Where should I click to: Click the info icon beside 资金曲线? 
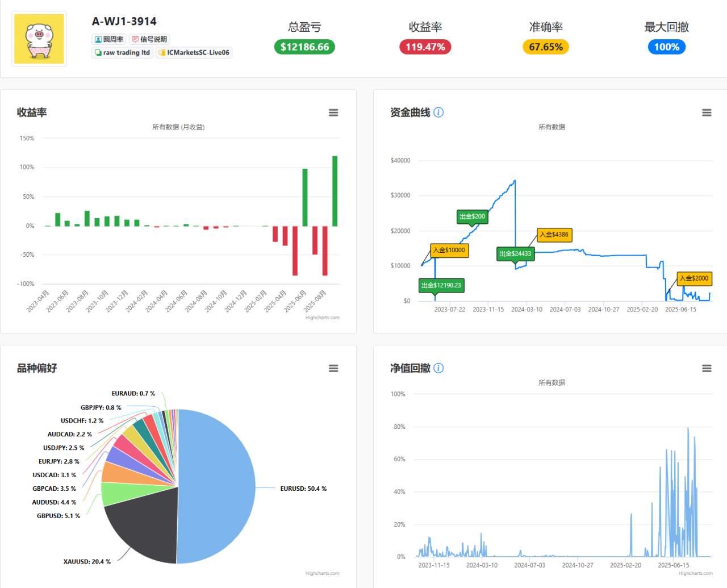(438, 112)
